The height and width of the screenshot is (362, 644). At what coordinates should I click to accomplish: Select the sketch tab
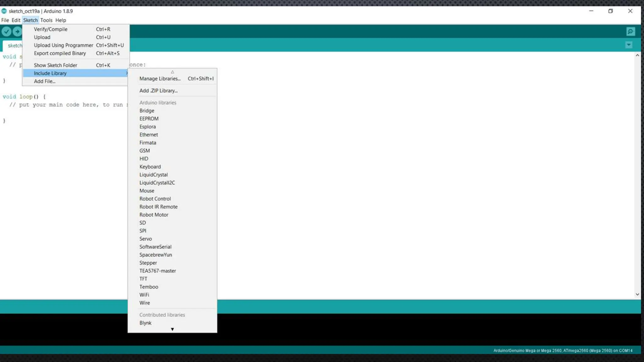(x=13, y=46)
